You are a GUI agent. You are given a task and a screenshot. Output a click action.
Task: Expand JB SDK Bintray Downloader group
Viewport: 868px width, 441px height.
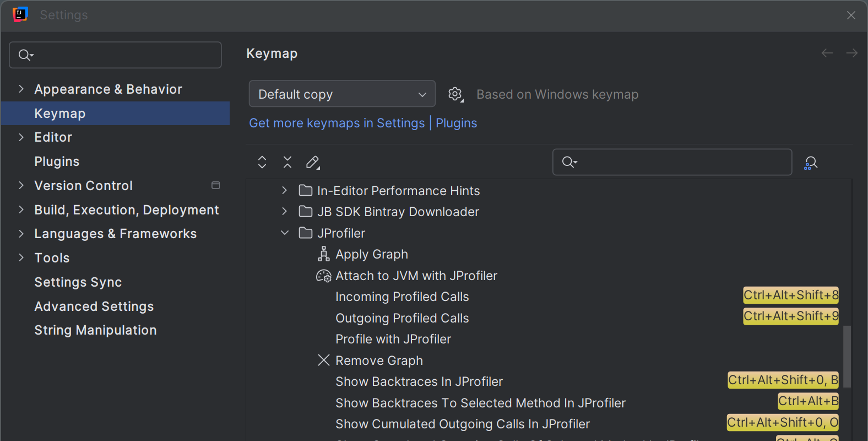[284, 211]
